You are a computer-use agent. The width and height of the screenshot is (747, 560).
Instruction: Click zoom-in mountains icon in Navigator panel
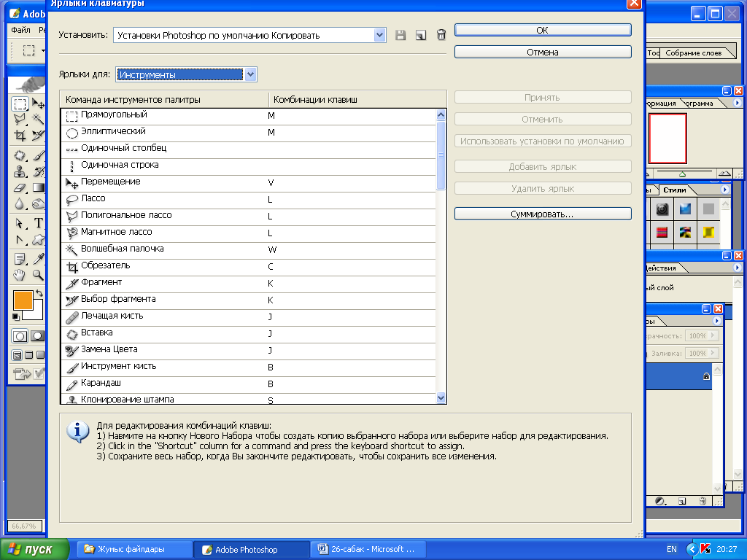[724, 174]
